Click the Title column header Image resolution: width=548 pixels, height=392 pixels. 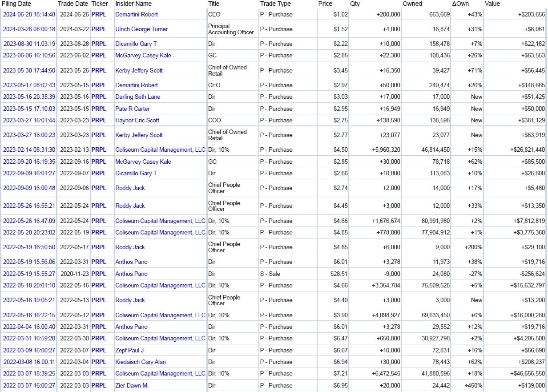click(x=214, y=4)
